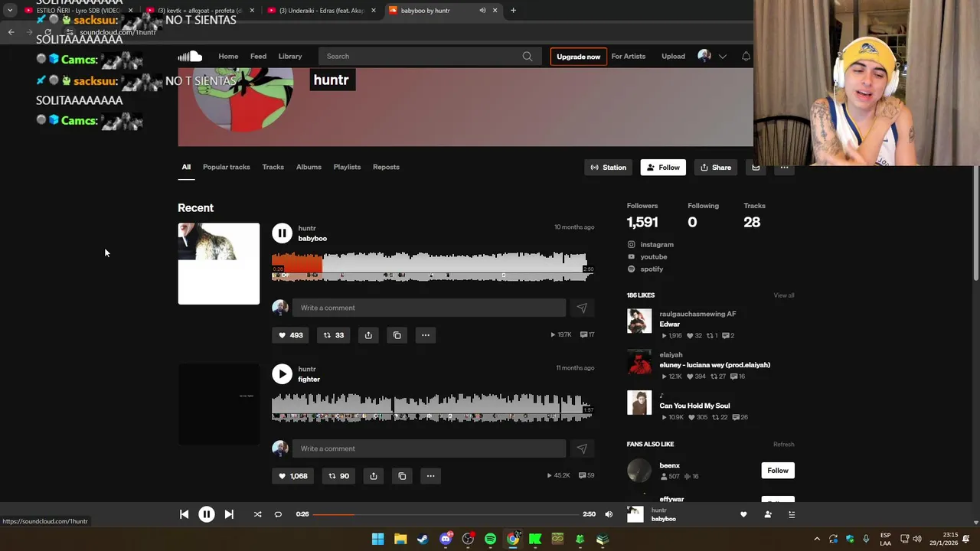Skip to next track in player bar

coord(229,514)
